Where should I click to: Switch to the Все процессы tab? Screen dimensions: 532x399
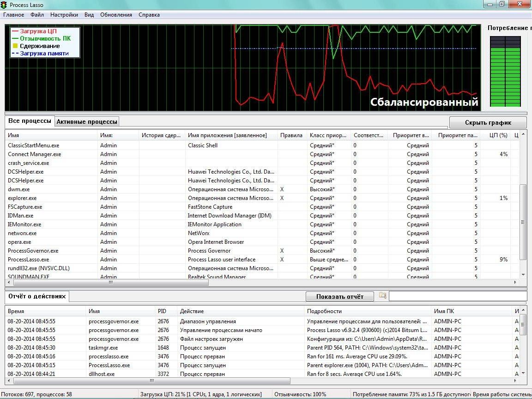30,121
